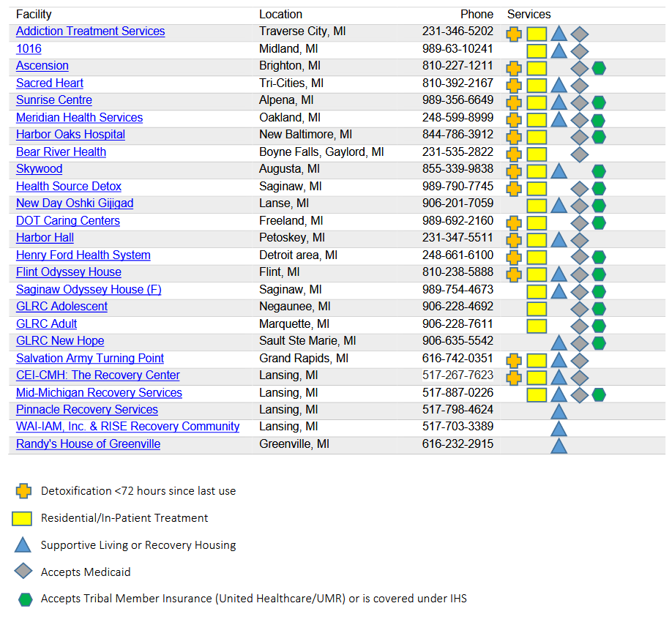Screen dimensions: 672x625
Task: Click the yellow rectangle for Saginaw Odyssey House (F)
Action: click(537, 292)
